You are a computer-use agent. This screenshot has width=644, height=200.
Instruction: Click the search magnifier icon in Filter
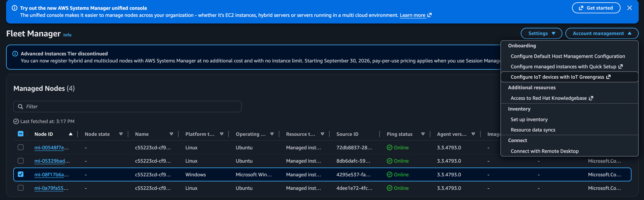[20, 107]
